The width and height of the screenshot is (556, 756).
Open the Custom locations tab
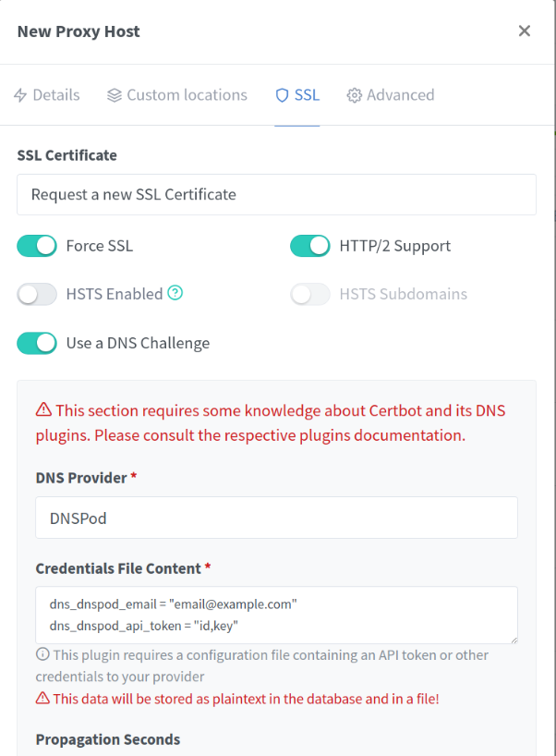(x=177, y=95)
